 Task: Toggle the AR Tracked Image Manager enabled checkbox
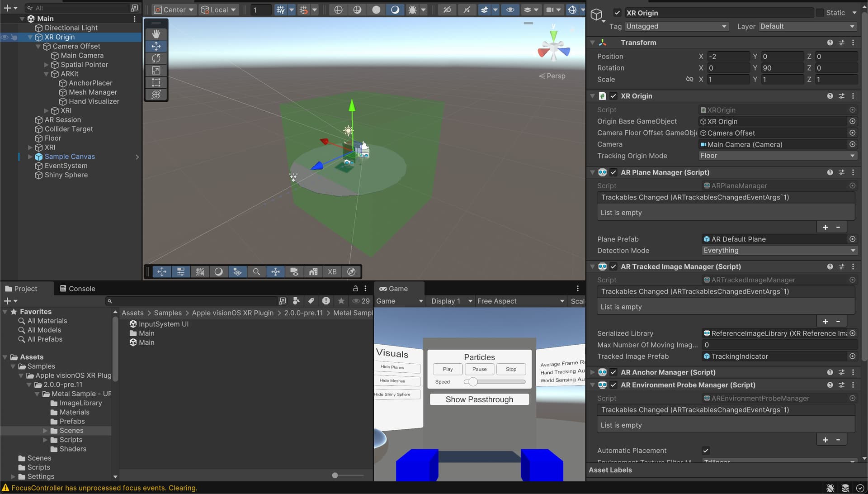coord(613,266)
